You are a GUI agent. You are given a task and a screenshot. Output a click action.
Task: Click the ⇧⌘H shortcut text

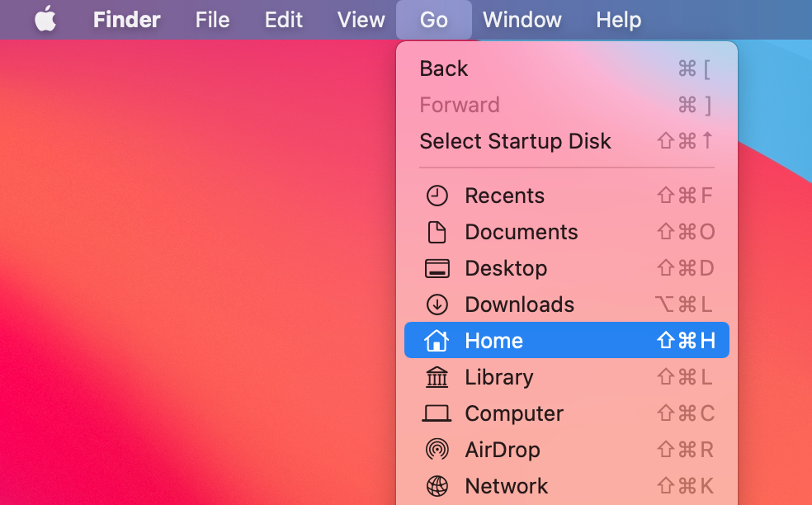point(687,340)
